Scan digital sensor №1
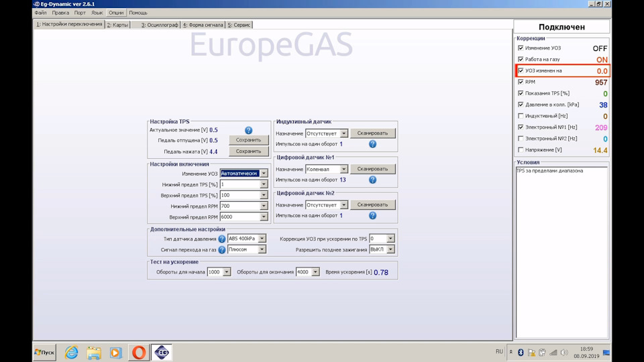The height and width of the screenshot is (362, 644). (x=372, y=169)
